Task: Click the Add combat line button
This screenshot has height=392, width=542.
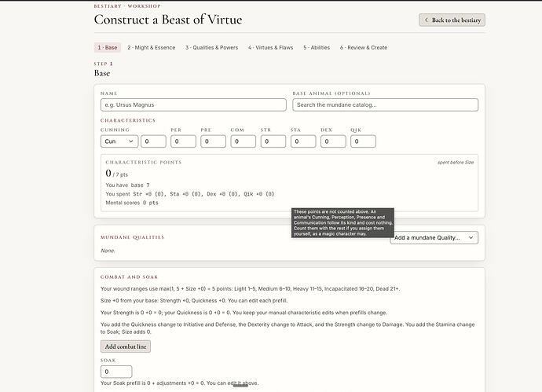Action: click(x=126, y=346)
